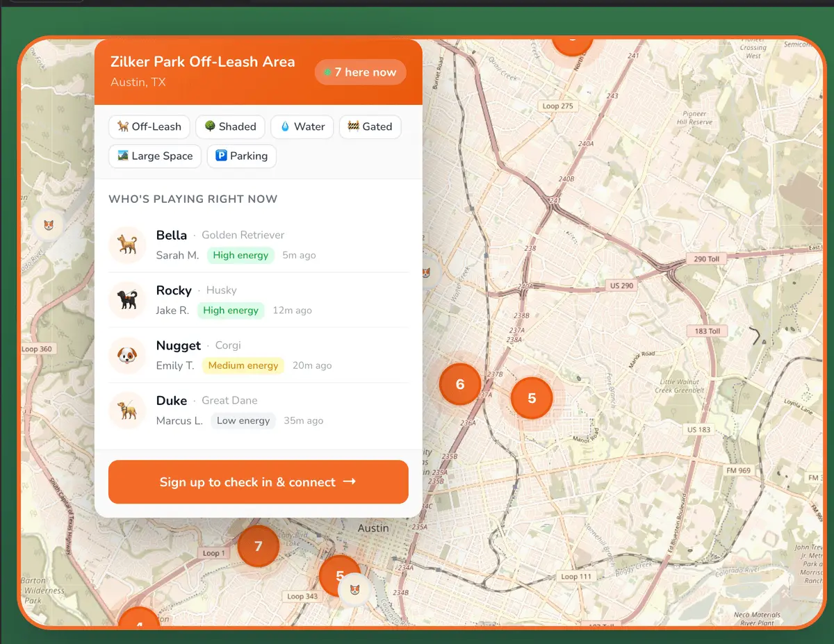This screenshot has height=644, width=834.
Task: Select the Rocky dog name
Action: coord(174,290)
